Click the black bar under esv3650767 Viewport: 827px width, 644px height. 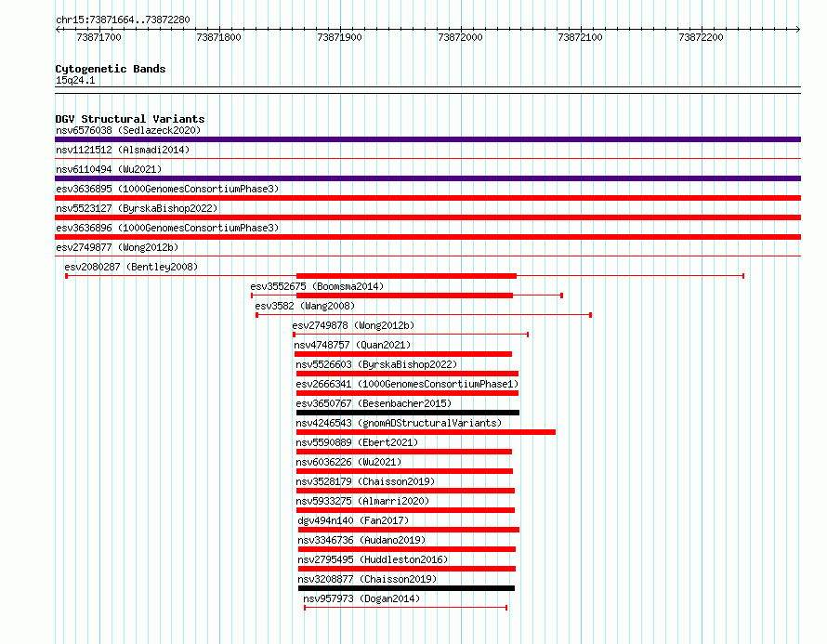click(408, 413)
